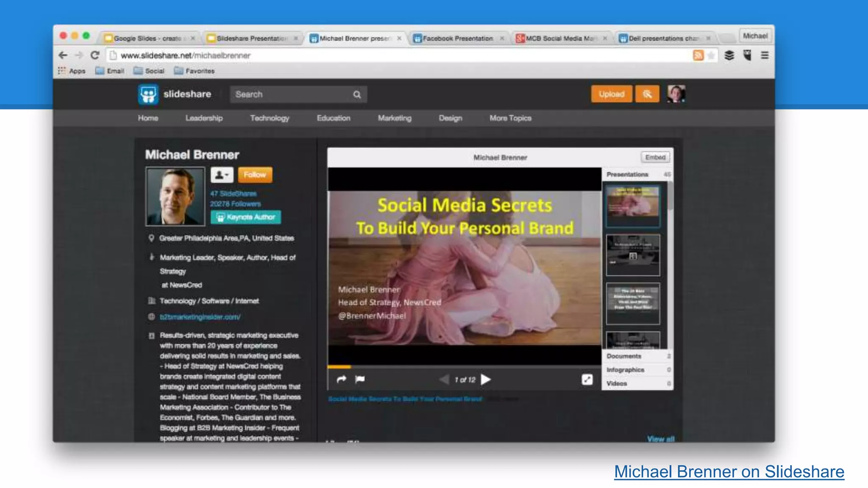Open b2bmarketinginsider.com link

coord(200,317)
